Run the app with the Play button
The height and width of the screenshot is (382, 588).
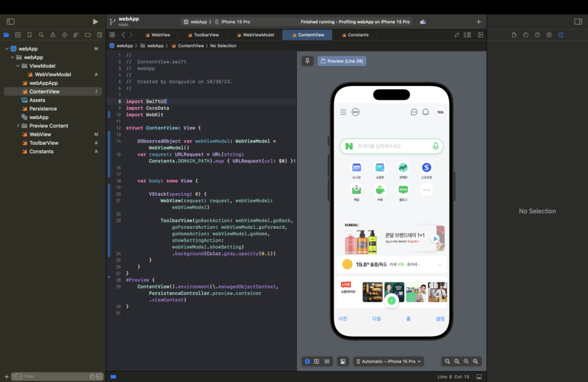pos(95,22)
